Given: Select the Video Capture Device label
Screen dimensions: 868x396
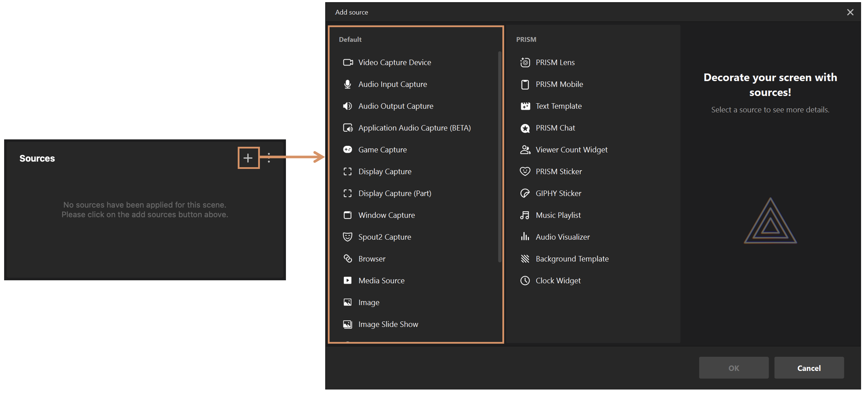Looking at the screenshot, I should coord(394,62).
